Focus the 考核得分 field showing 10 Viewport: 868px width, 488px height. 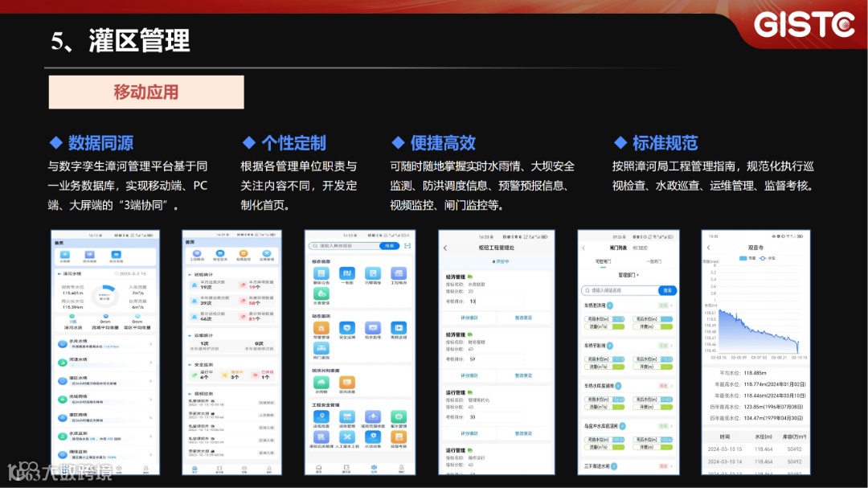coord(496,301)
